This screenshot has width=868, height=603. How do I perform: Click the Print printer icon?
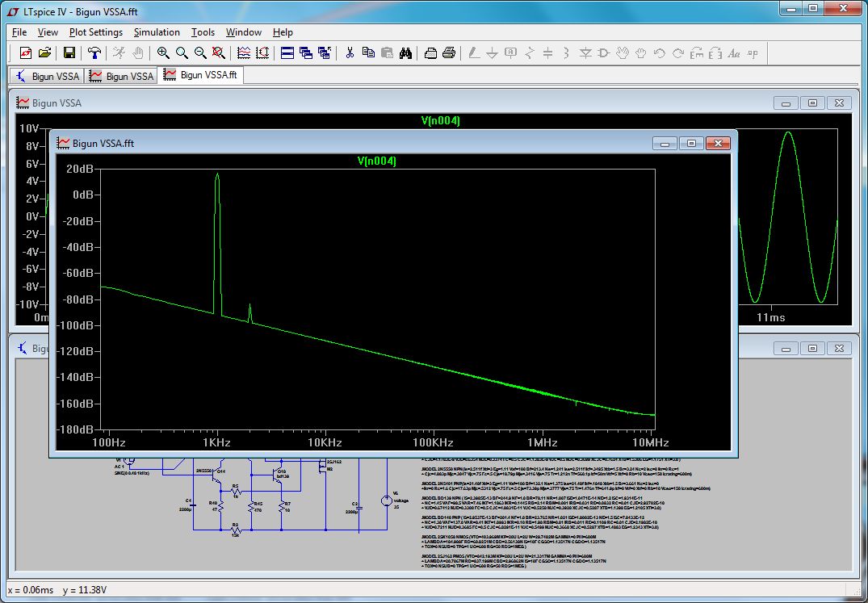tap(449, 52)
